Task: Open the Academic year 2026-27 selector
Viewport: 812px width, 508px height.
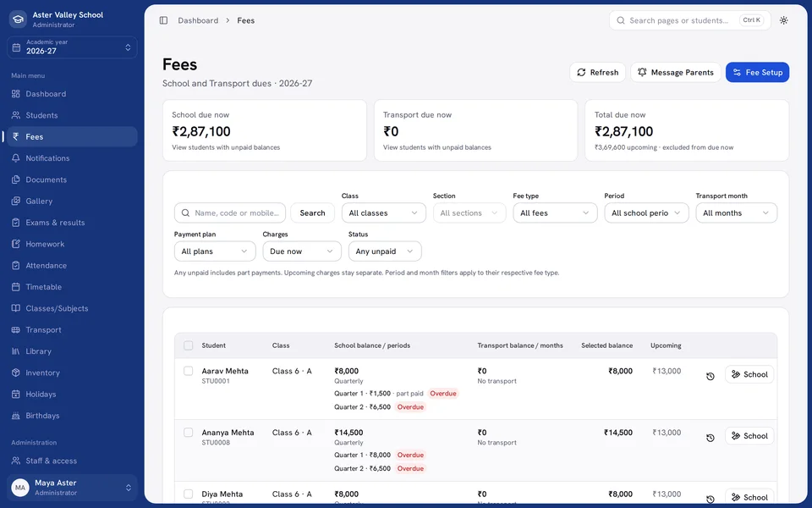Action: pyautogui.click(x=72, y=47)
